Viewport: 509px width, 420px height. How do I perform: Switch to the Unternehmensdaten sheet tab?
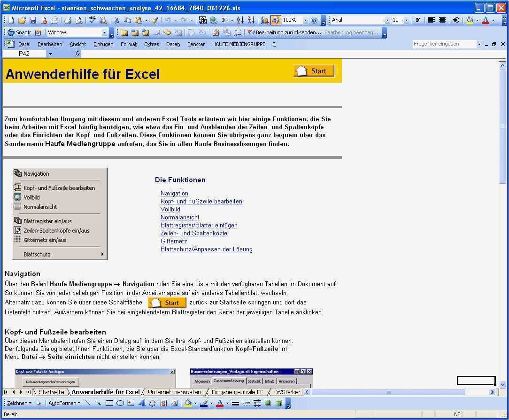(174, 392)
